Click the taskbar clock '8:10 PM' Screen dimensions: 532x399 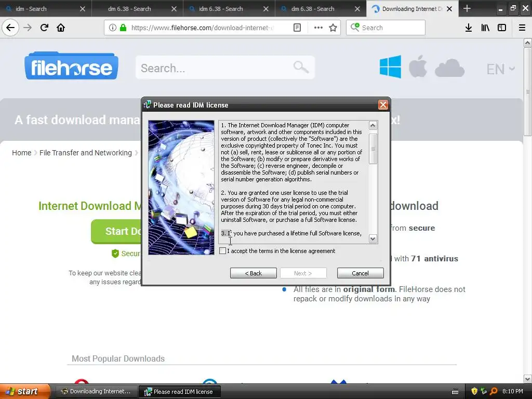512,391
